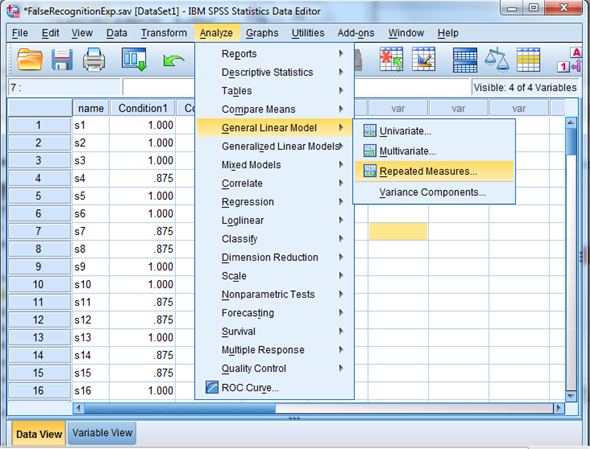Image resolution: width=590 pixels, height=449 pixels.
Task: Click the horizontal scrollbar thumb
Action: click(179, 408)
